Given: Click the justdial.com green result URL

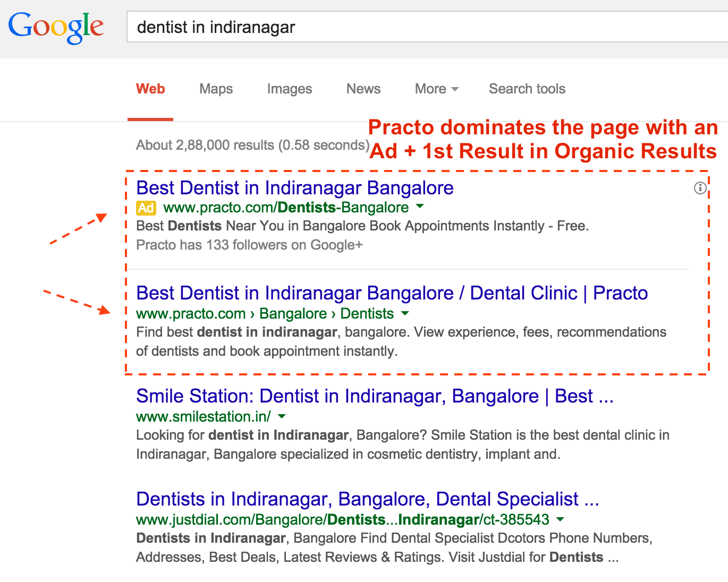Looking at the screenshot, I should [x=343, y=520].
